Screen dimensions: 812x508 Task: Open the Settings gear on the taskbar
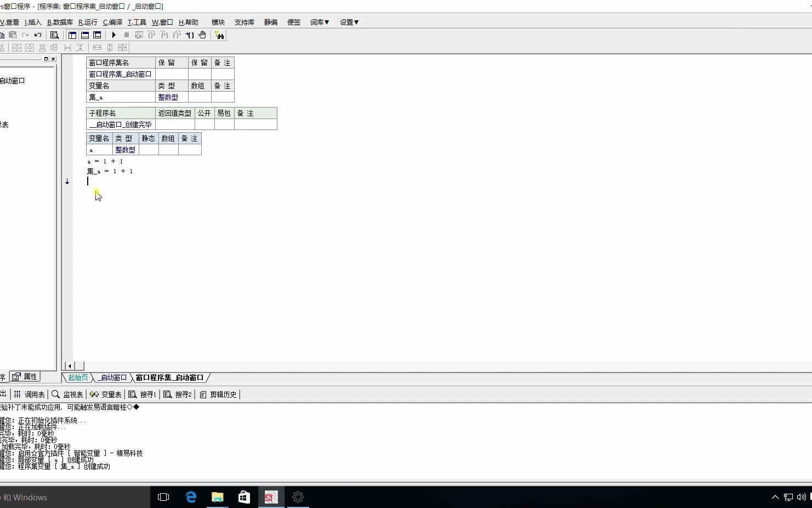tap(298, 497)
